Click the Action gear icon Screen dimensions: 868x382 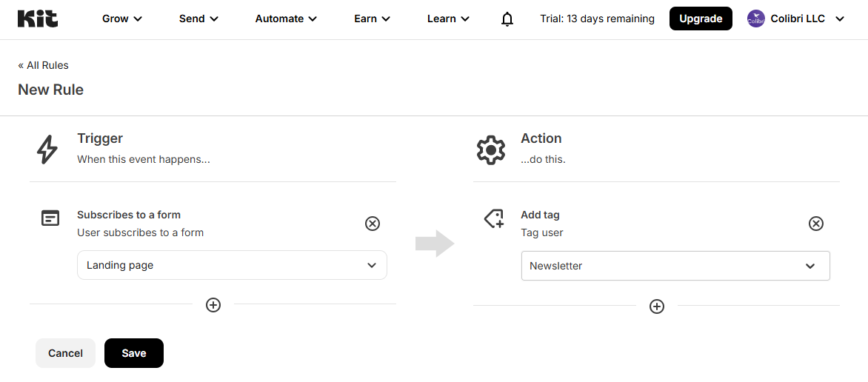tap(490, 150)
